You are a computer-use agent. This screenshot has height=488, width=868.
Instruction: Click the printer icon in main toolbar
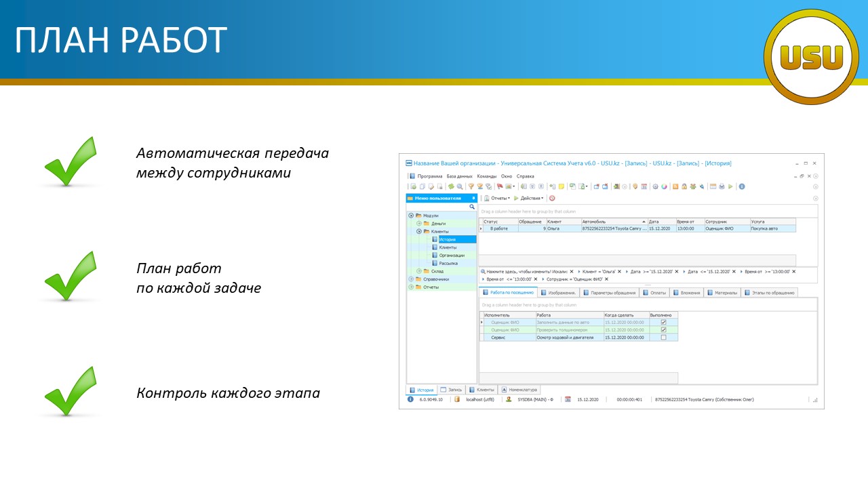pos(722,186)
